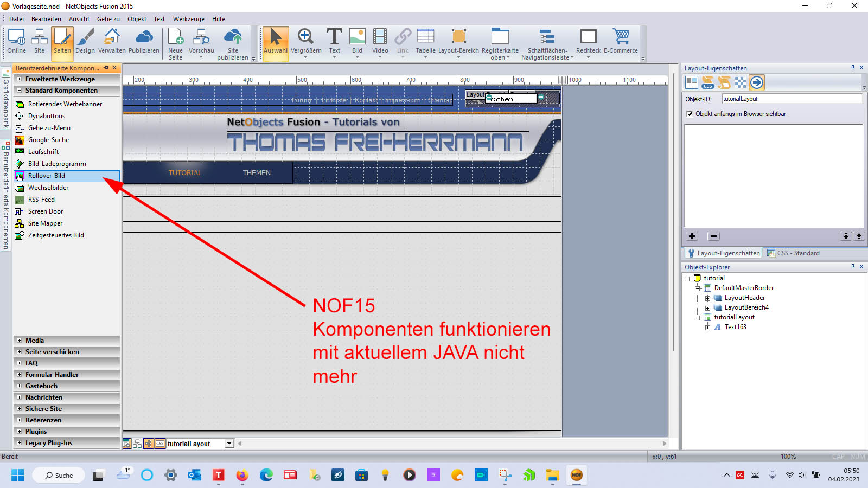Click the Vorschau preview tool
The width and height of the screenshot is (868, 488).
tap(201, 44)
